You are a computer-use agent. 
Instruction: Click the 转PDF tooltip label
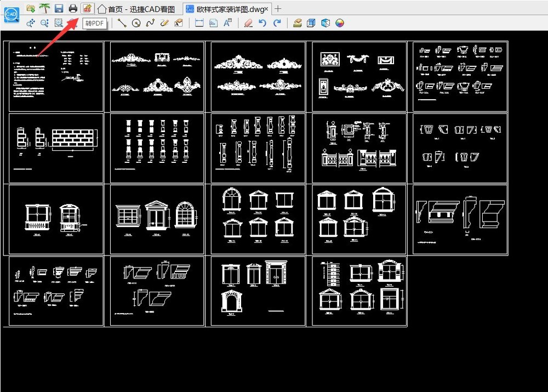point(95,23)
